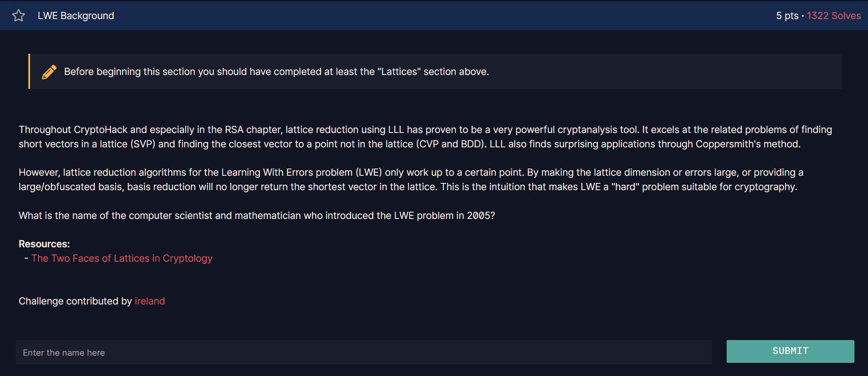Open The Two Faces of Lattices link
The image size is (868, 376).
(122, 258)
